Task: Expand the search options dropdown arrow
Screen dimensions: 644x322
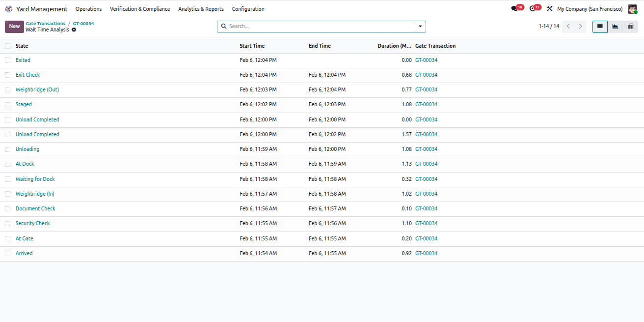Action: click(420, 27)
